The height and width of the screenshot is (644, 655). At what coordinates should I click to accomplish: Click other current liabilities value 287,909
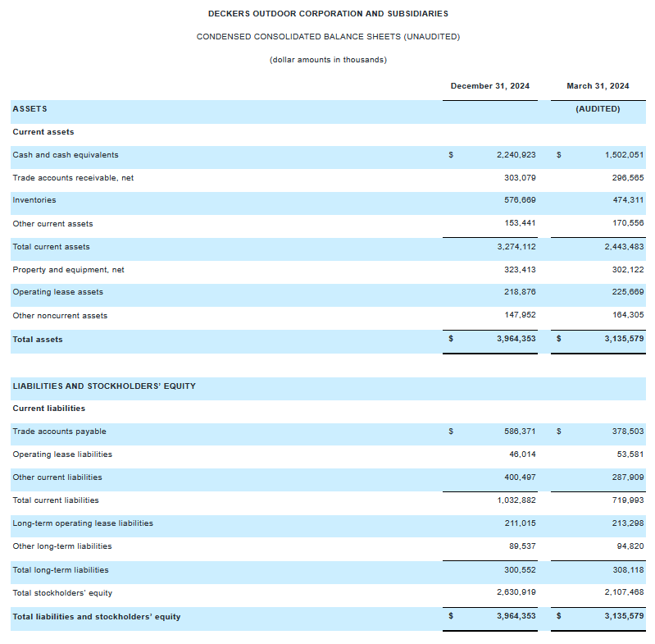pyautogui.click(x=628, y=477)
